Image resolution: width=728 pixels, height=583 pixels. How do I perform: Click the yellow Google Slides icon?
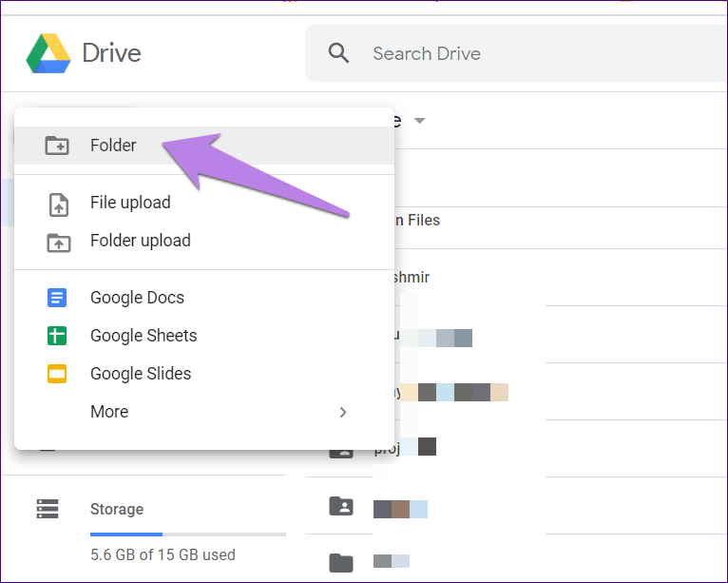click(57, 374)
